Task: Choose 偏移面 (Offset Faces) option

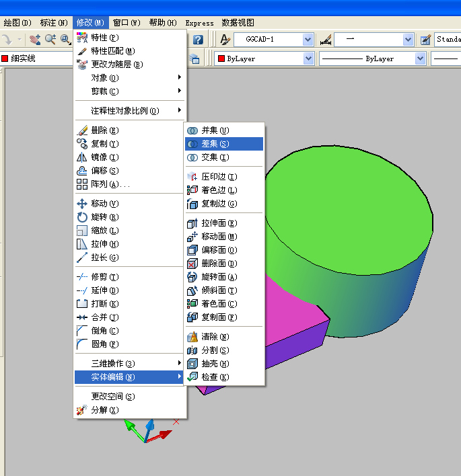Action: pos(224,250)
